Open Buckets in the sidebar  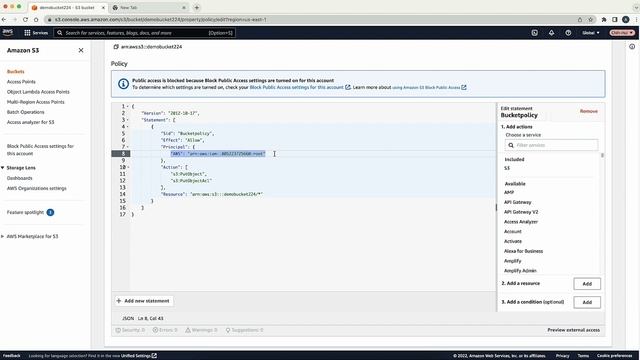point(16,71)
